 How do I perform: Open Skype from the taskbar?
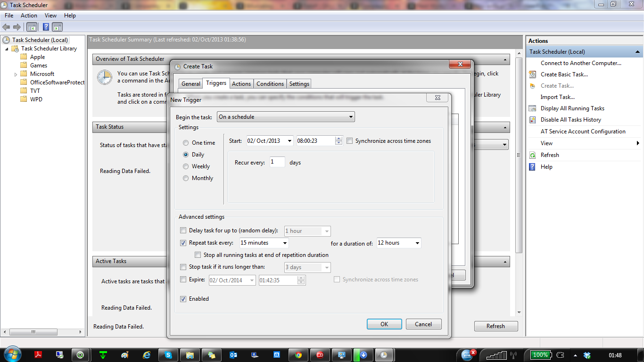168,355
